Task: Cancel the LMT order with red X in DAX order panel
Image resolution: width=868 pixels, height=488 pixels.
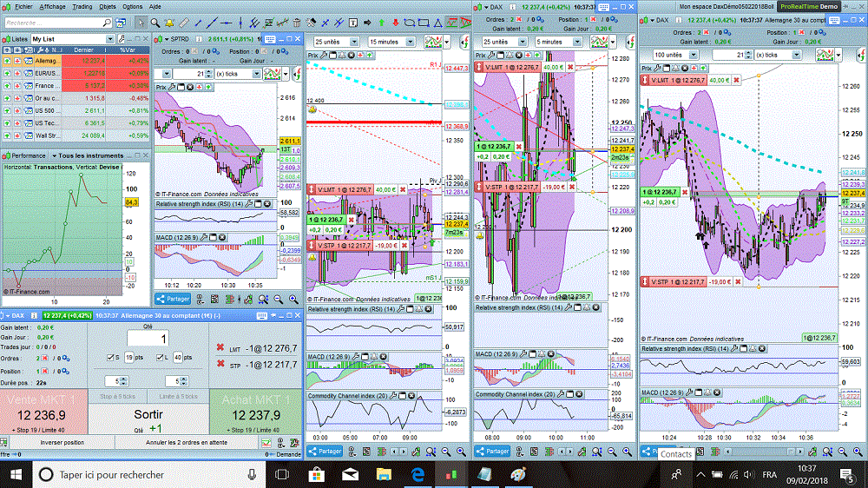Action: coord(220,348)
